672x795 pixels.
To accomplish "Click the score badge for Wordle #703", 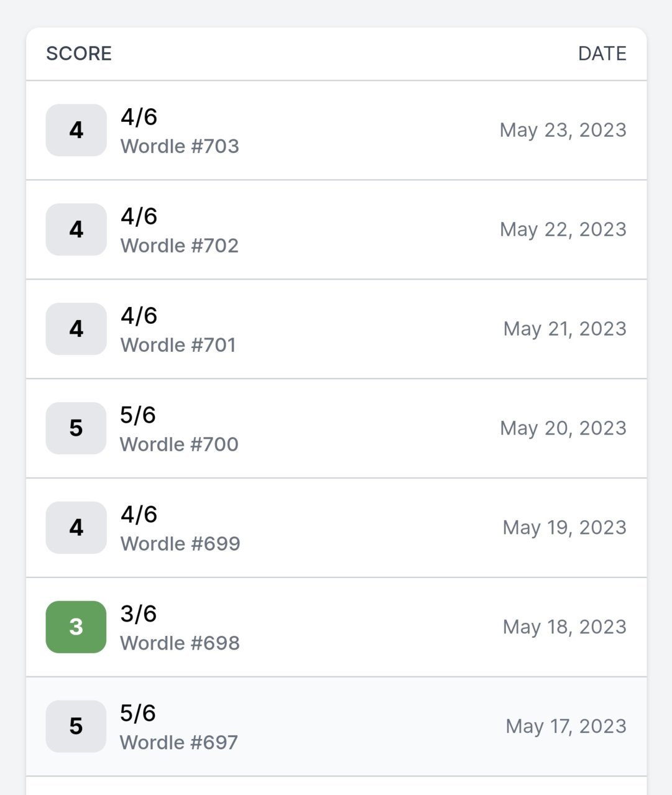I will [x=76, y=130].
